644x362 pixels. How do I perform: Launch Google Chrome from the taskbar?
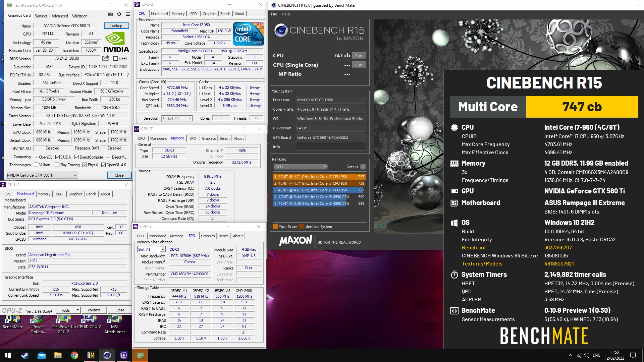[74, 355]
